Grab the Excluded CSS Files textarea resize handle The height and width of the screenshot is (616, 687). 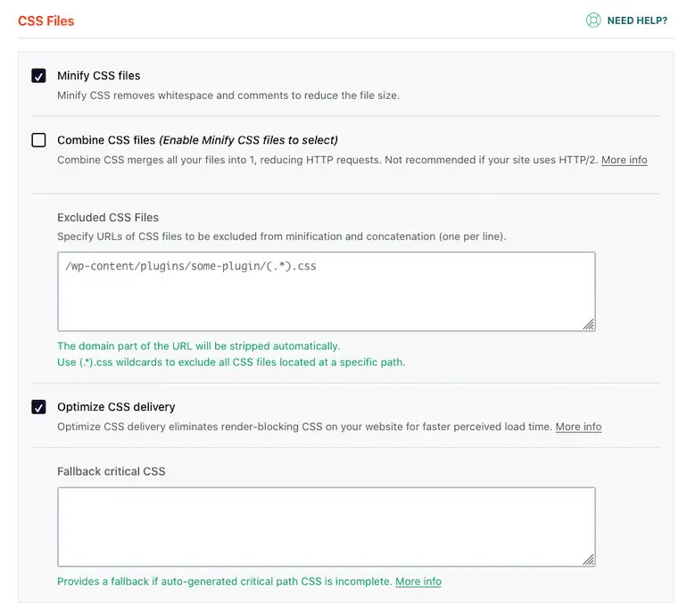coord(589,324)
